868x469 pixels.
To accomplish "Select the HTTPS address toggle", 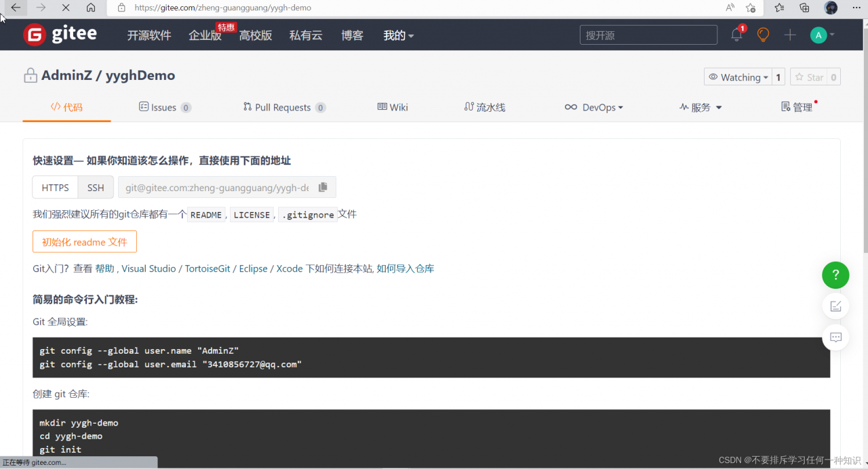I will (x=56, y=187).
